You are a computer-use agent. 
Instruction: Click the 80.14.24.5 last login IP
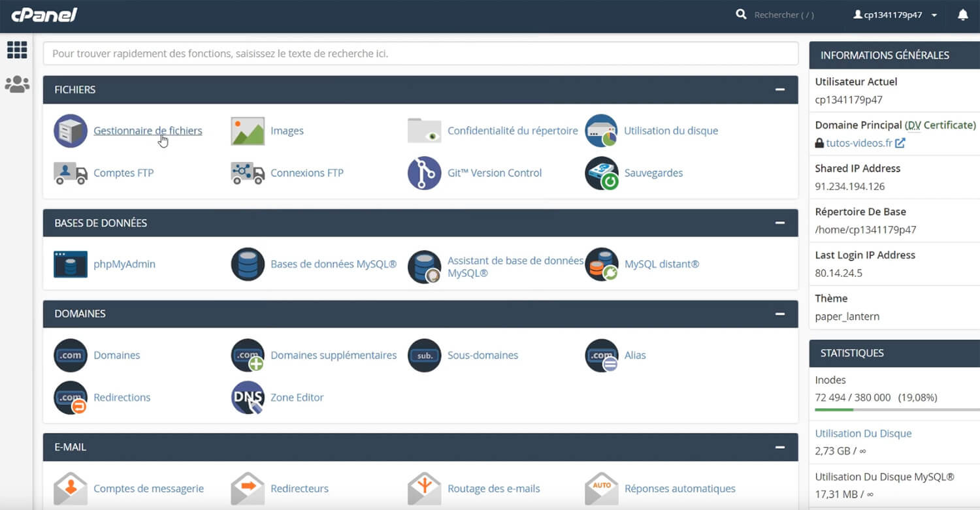[x=839, y=273]
